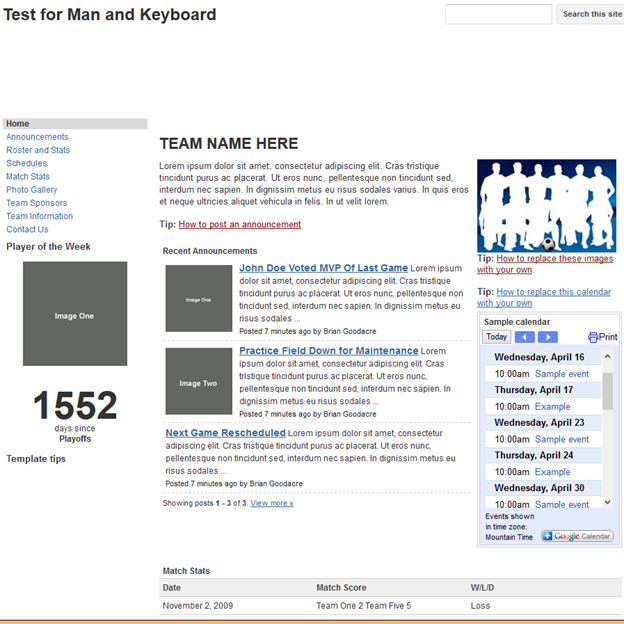This screenshot has height=624, width=624.
Task: Click the Print icon in the calendar
Action: [602, 337]
